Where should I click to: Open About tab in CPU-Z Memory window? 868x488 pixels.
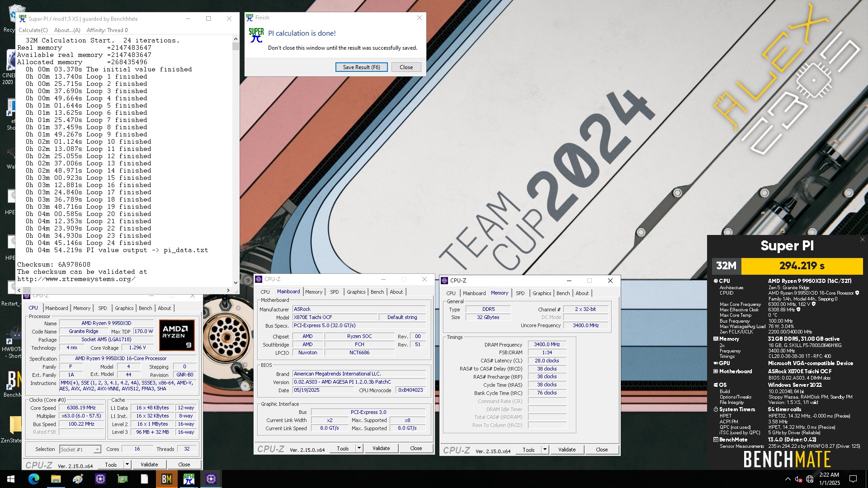click(x=582, y=293)
